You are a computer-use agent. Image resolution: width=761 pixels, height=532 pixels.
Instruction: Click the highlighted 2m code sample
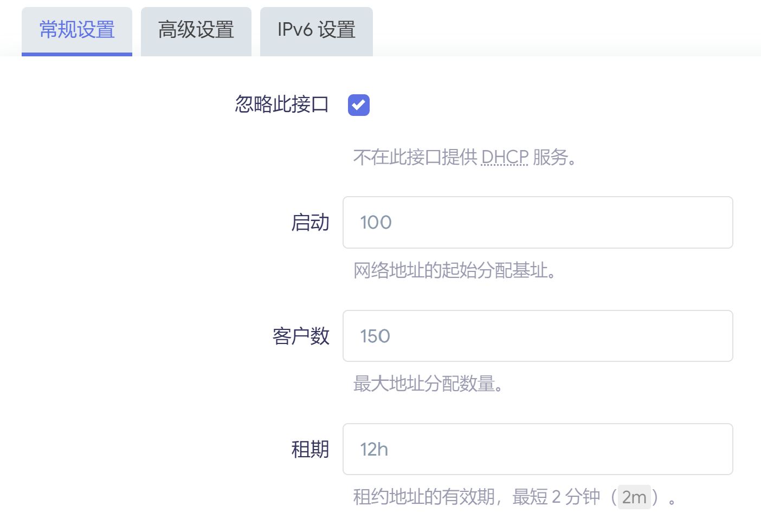(634, 497)
